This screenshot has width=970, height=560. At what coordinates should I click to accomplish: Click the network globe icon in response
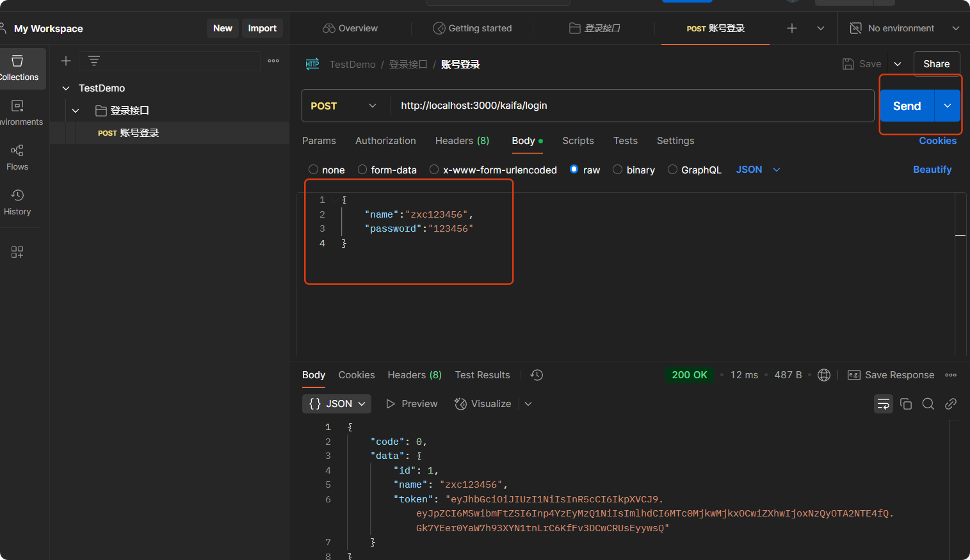824,375
